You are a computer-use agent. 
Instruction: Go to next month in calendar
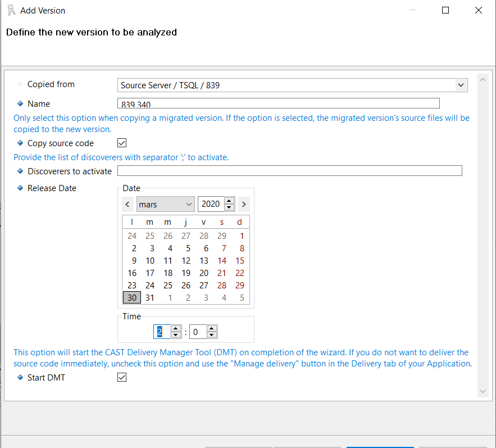(x=244, y=205)
